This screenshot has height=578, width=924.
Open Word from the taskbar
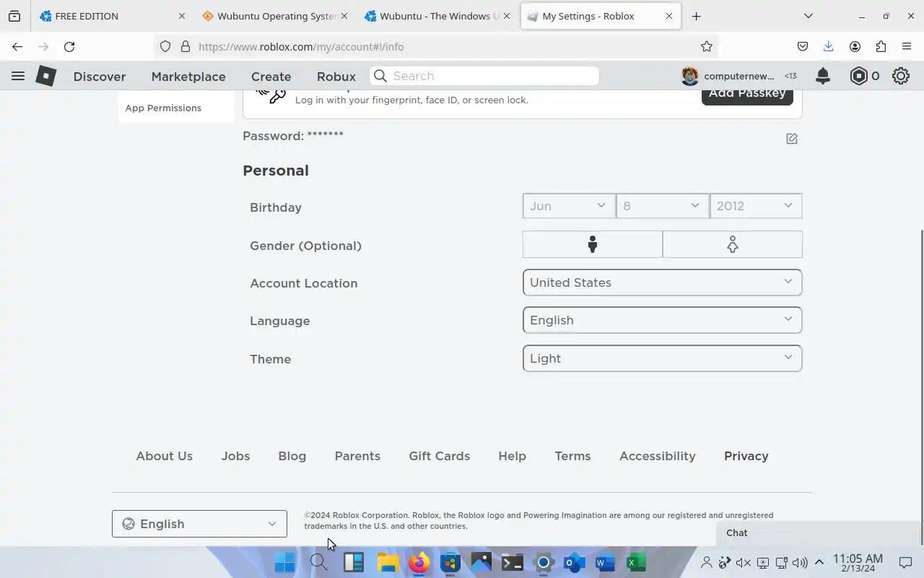[x=605, y=562]
